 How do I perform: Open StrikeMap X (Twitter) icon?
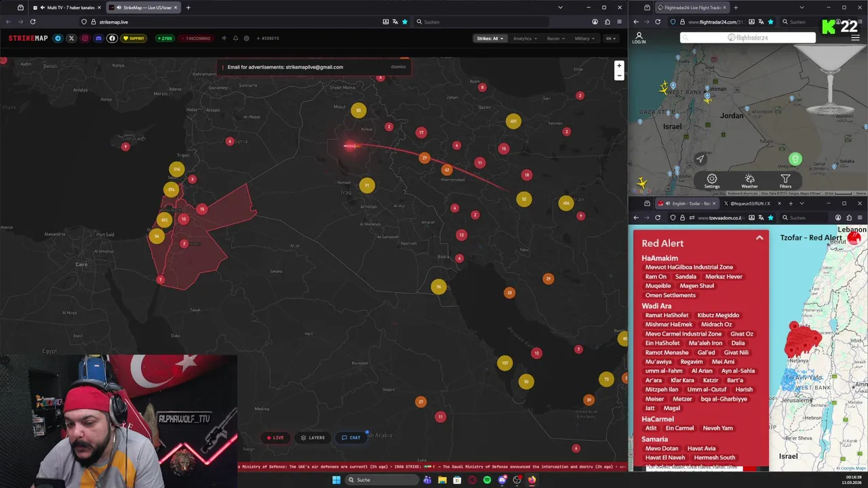[71, 39]
